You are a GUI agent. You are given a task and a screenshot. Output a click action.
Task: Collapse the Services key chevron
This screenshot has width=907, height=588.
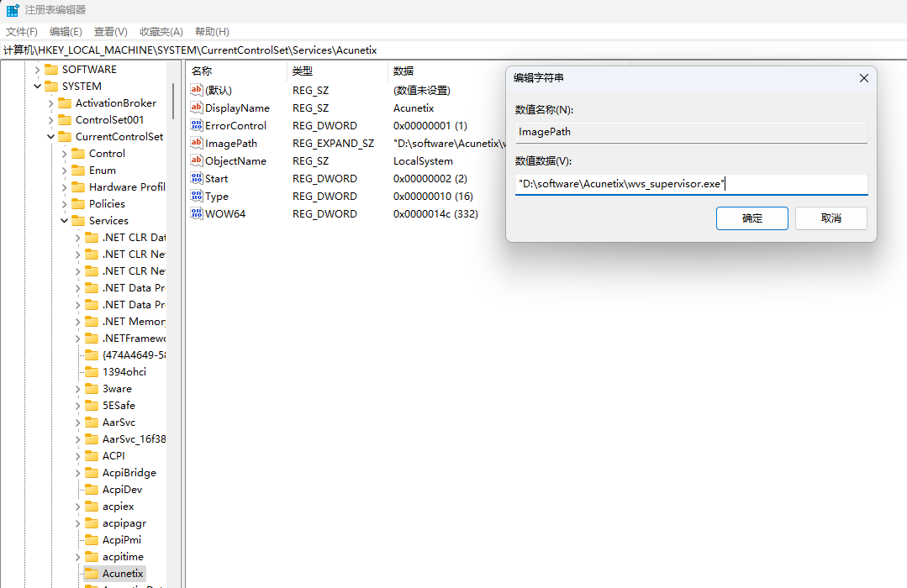click(x=65, y=221)
